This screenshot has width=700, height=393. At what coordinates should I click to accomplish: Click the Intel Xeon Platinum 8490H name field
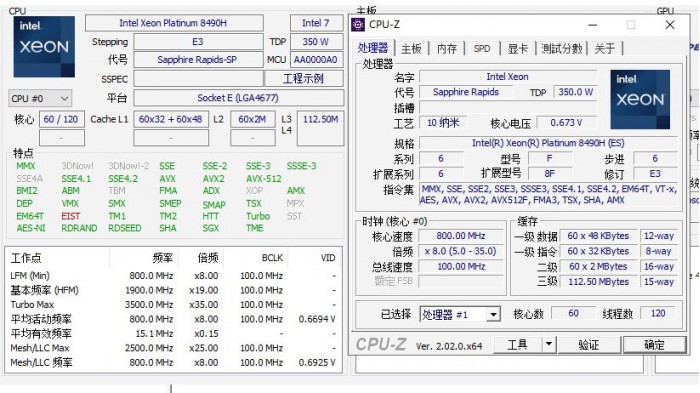click(174, 23)
